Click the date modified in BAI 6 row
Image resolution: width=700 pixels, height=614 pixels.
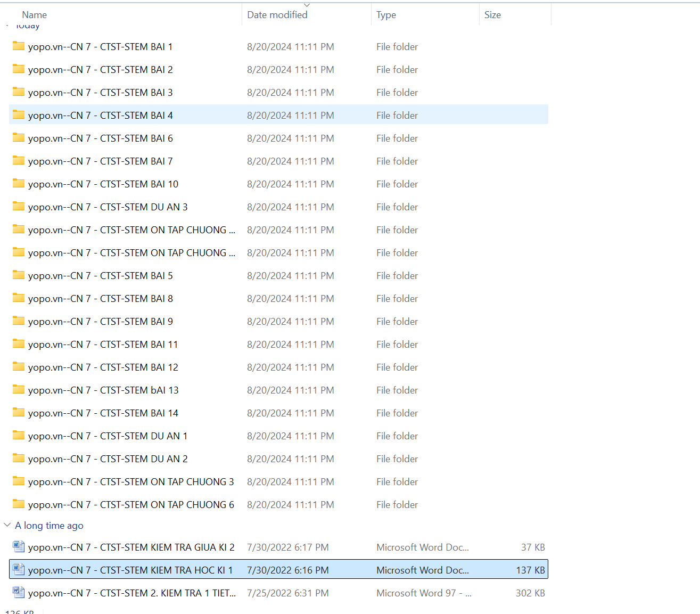tap(291, 138)
